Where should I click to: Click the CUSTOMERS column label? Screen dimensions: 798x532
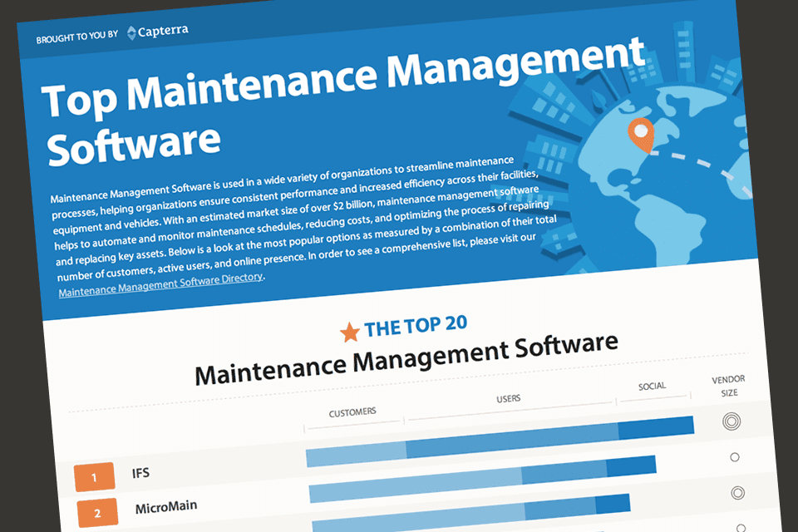tap(352, 412)
